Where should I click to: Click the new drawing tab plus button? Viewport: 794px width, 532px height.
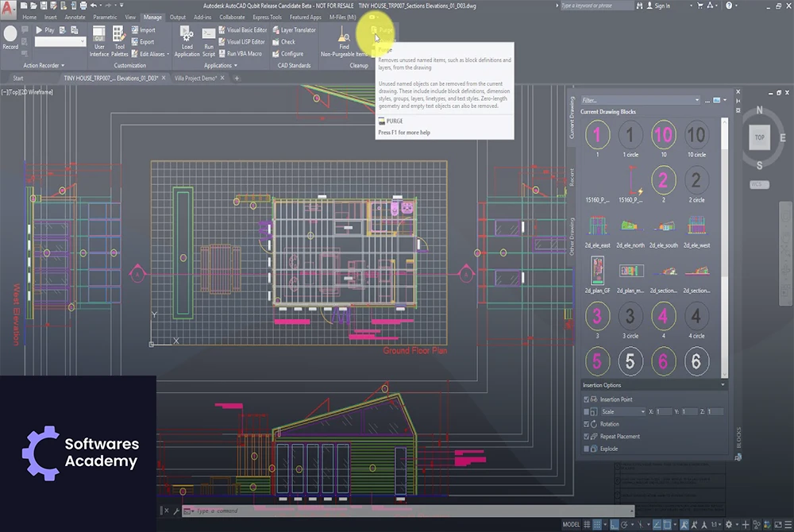(x=237, y=79)
